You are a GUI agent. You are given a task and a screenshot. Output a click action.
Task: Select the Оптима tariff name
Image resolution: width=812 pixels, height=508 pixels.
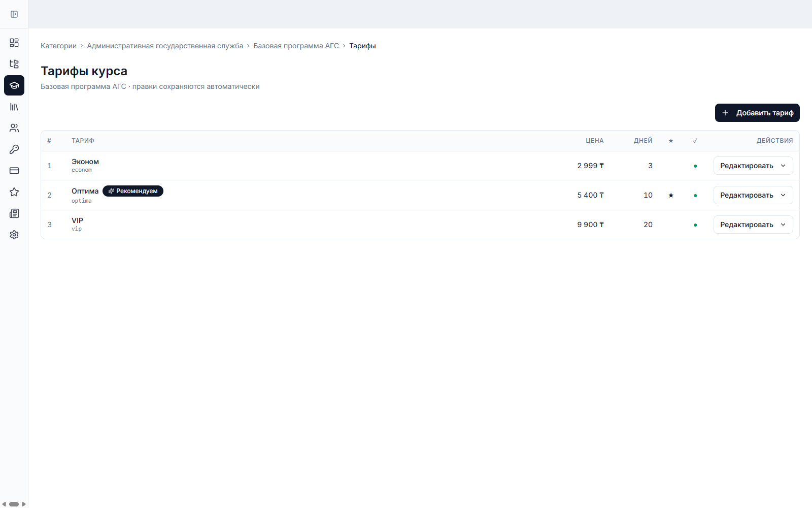point(85,191)
